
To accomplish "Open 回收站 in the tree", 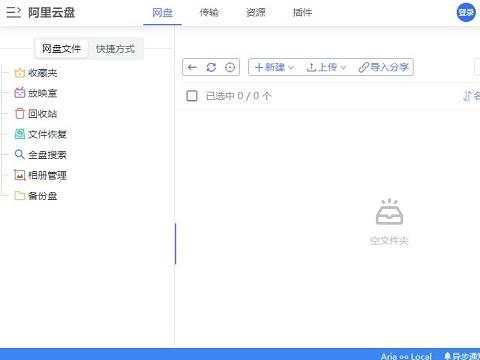I will (x=42, y=114).
